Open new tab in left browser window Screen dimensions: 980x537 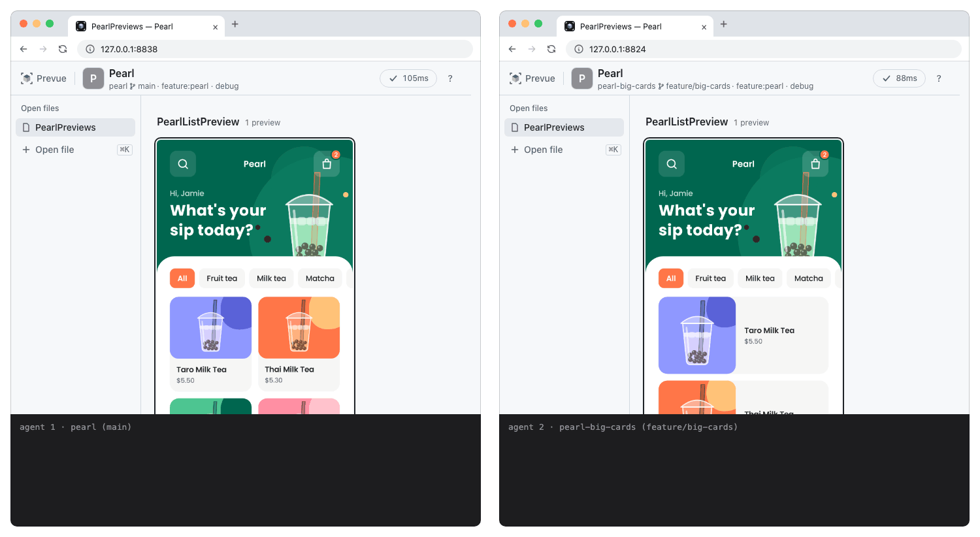235,24
